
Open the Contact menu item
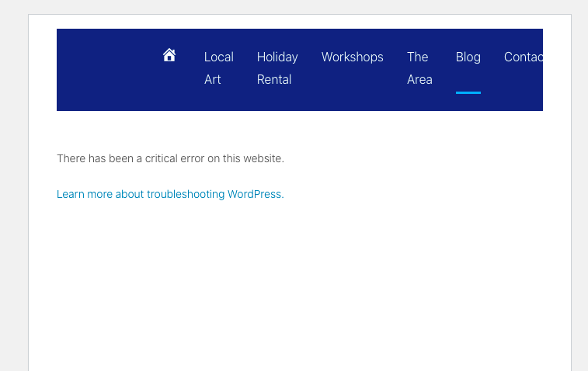523,57
